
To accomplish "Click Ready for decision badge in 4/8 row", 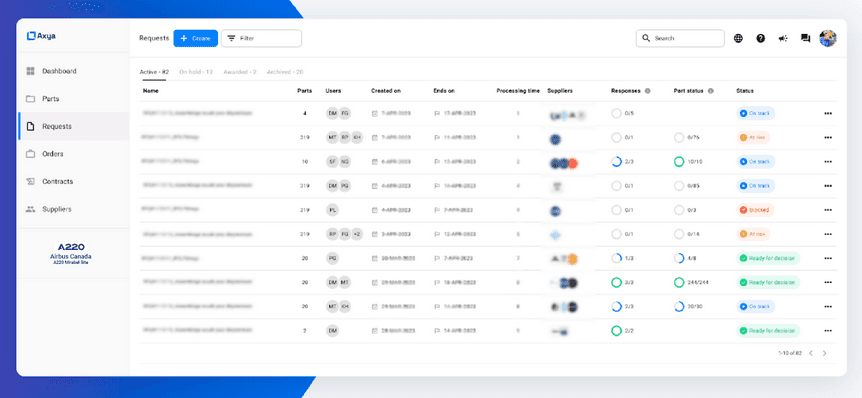I will (x=768, y=258).
